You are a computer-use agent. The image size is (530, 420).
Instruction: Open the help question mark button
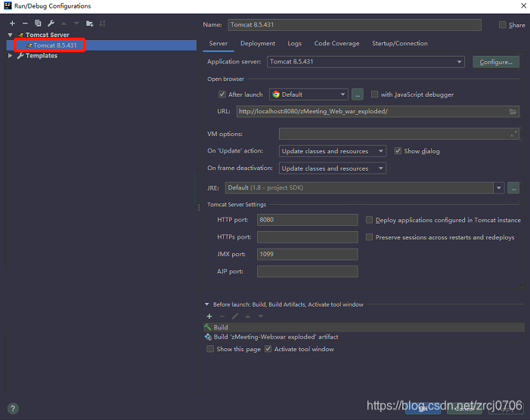(13, 409)
